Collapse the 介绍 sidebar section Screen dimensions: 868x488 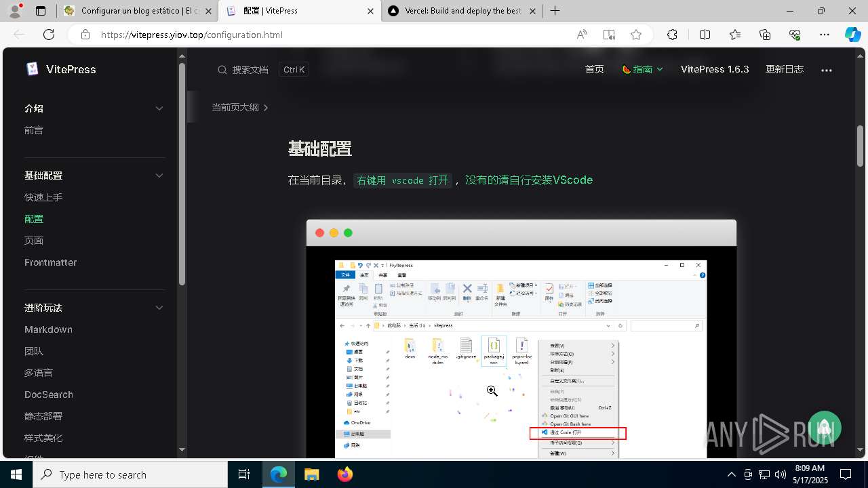(x=159, y=108)
